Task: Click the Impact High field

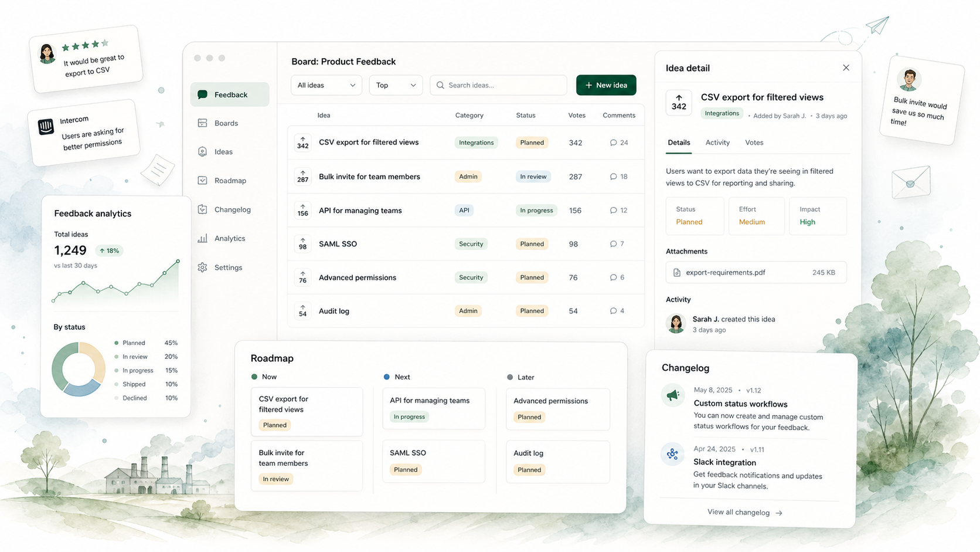Action: click(818, 216)
